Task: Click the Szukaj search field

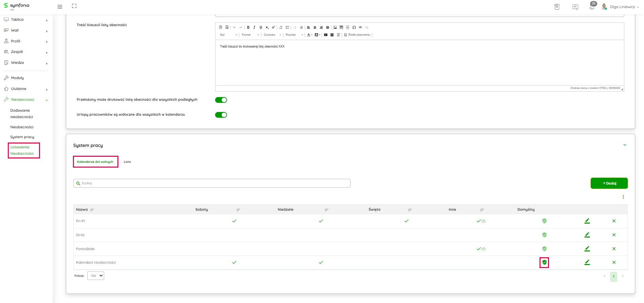Action: (x=212, y=183)
